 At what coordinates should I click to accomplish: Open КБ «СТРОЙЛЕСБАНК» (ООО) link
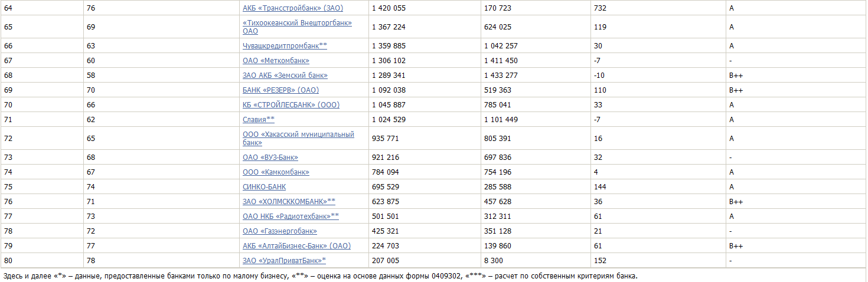291,105
